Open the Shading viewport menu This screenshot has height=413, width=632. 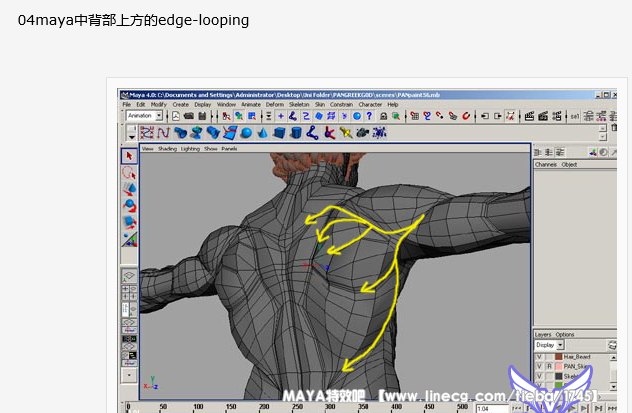tap(165, 148)
